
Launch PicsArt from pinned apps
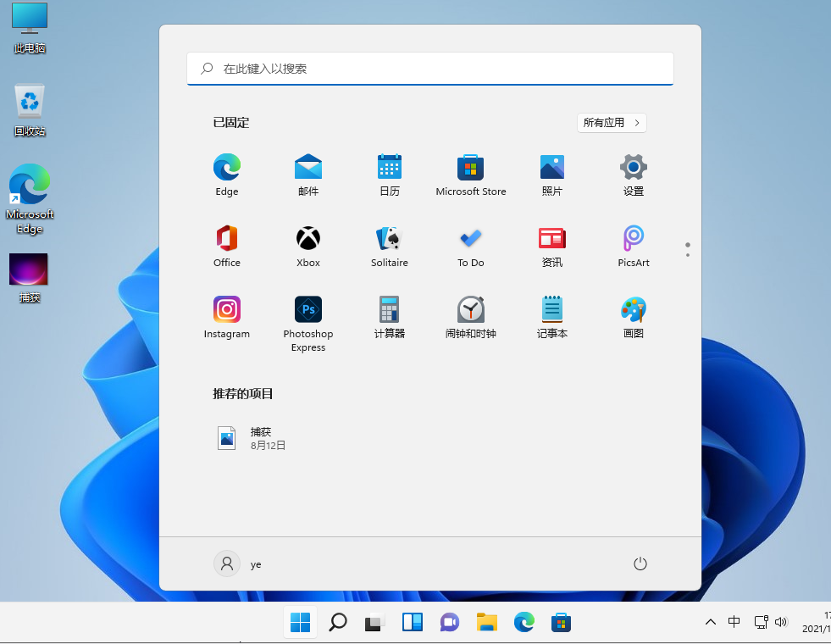point(633,239)
